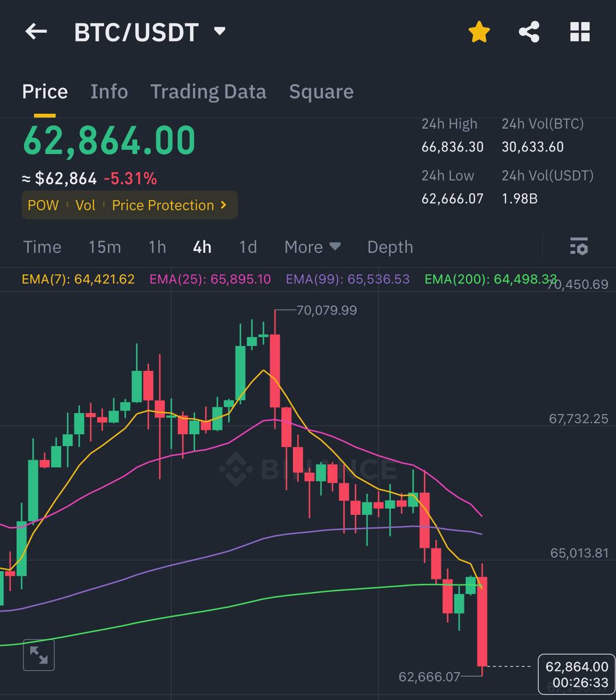Open the Square tab

(x=321, y=91)
